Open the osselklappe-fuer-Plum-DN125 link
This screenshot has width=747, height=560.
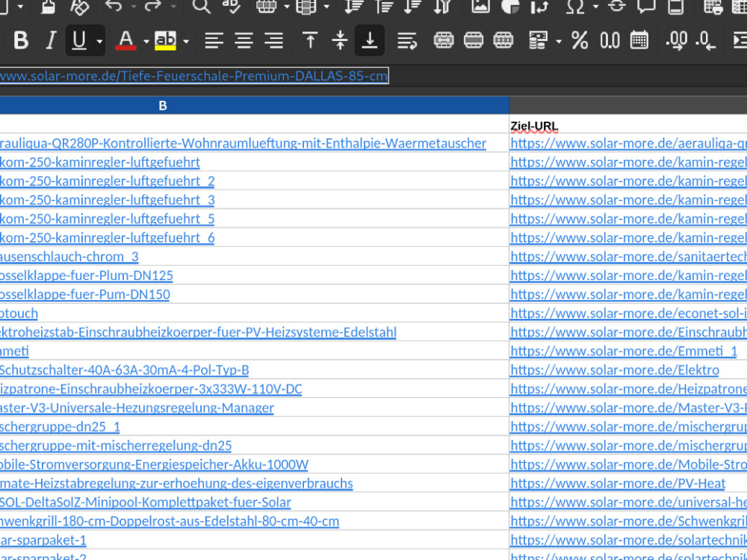[86, 276]
